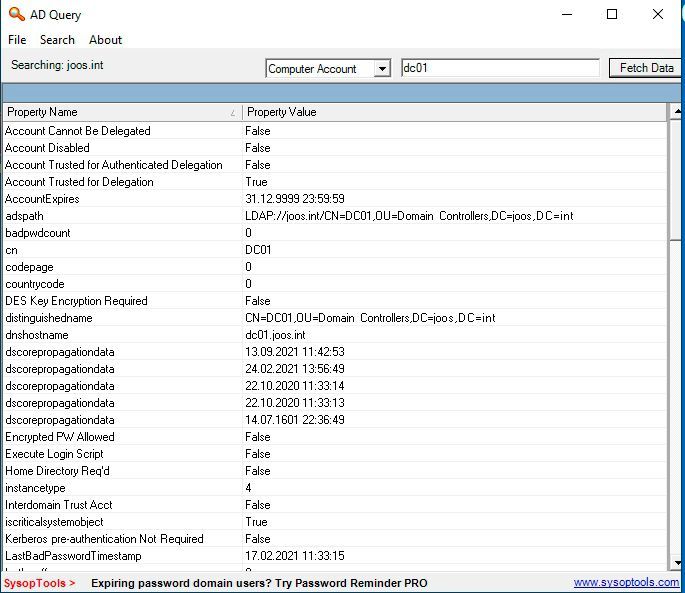
Task: Select the instancetype row
Action: [335, 488]
